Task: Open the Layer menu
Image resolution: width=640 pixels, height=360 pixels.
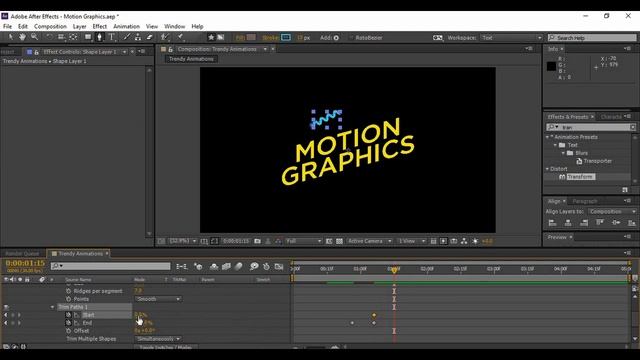Action: [x=79, y=26]
